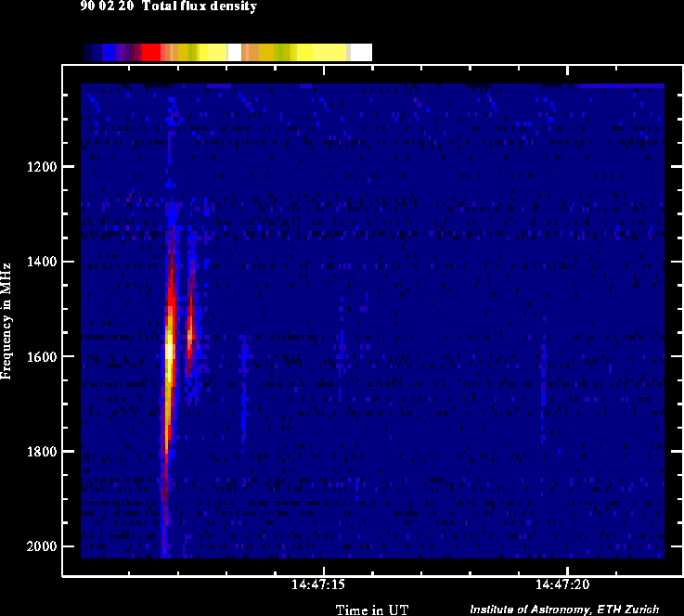
Task: Pick the white segment ending the color bar
Action: coord(361,52)
